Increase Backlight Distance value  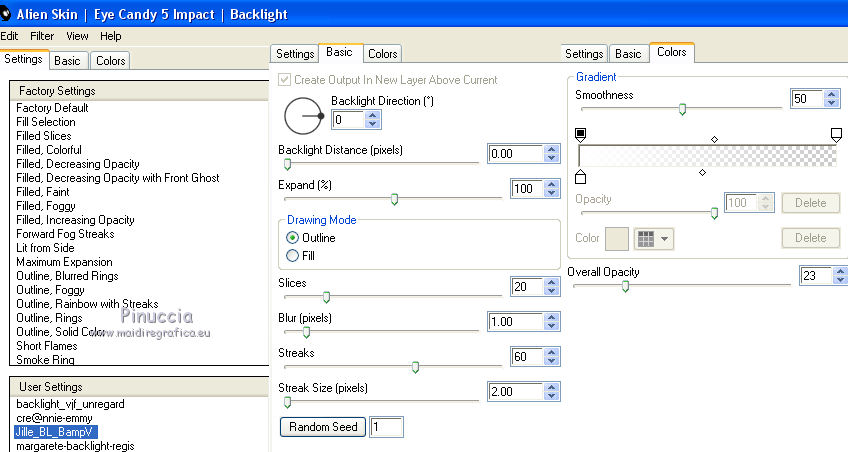552,150
